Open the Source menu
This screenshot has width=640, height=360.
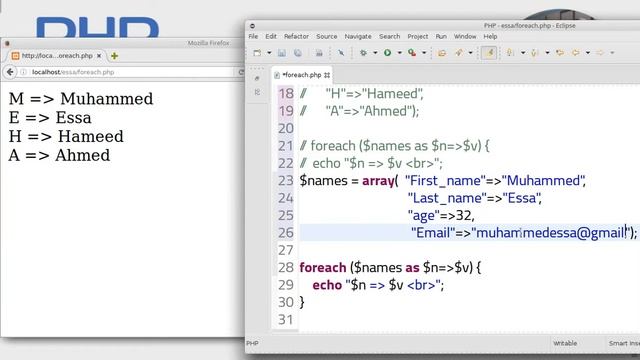coord(327,36)
